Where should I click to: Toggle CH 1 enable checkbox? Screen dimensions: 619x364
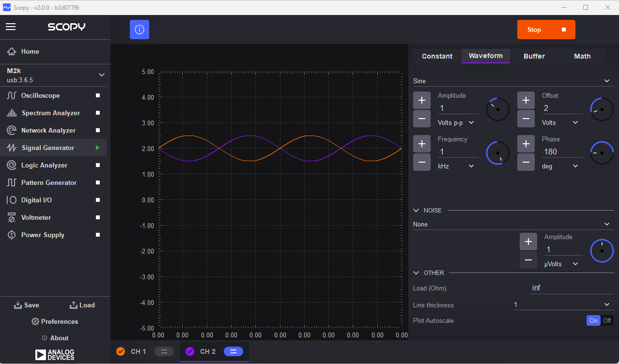click(121, 351)
